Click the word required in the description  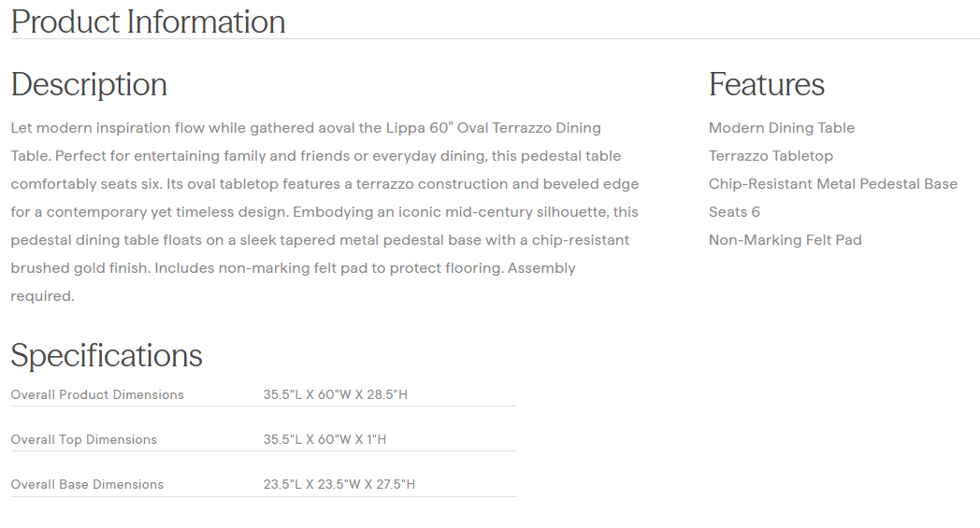pos(42,296)
